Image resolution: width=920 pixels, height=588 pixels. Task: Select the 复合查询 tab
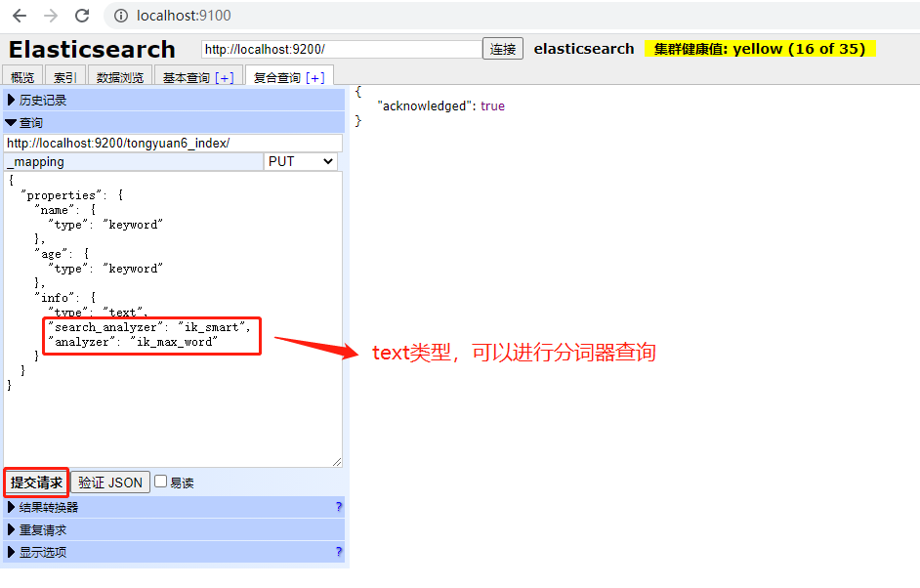(277, 77)
